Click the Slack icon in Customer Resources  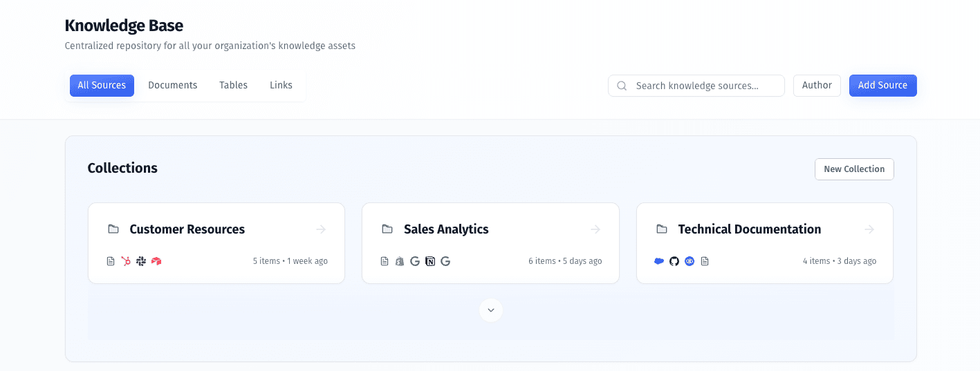click(x=141, y=261)
